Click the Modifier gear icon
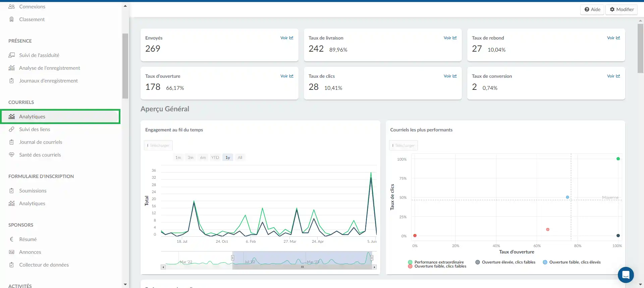644x288 pixels. 612,9
